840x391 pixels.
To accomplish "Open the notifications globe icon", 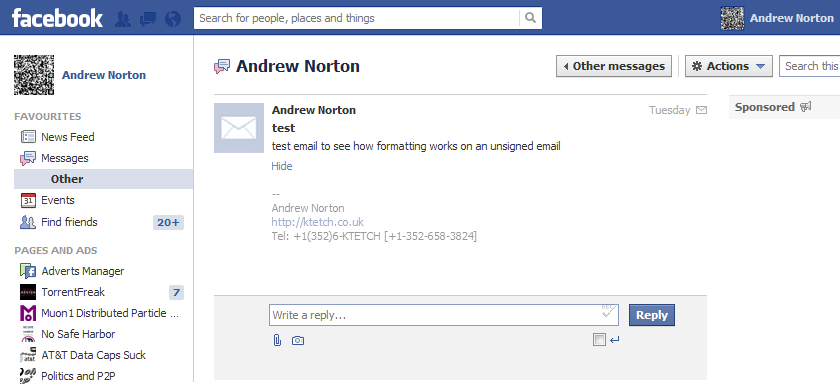I will (172, 19).
